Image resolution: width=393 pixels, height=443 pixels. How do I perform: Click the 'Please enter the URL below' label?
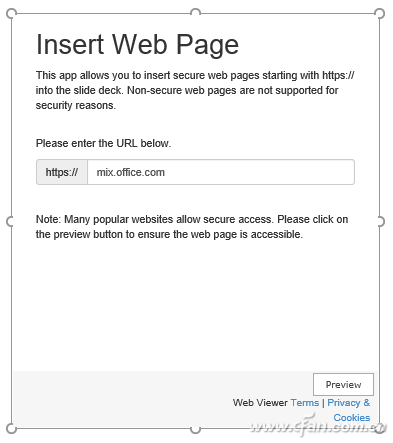pos(103,143)
